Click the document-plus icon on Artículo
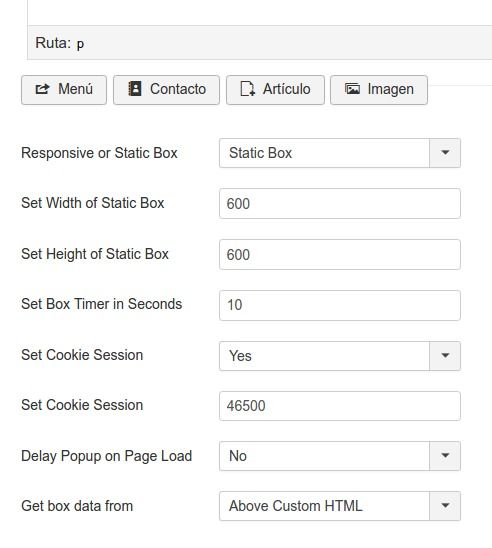 (x=248, y=89)
